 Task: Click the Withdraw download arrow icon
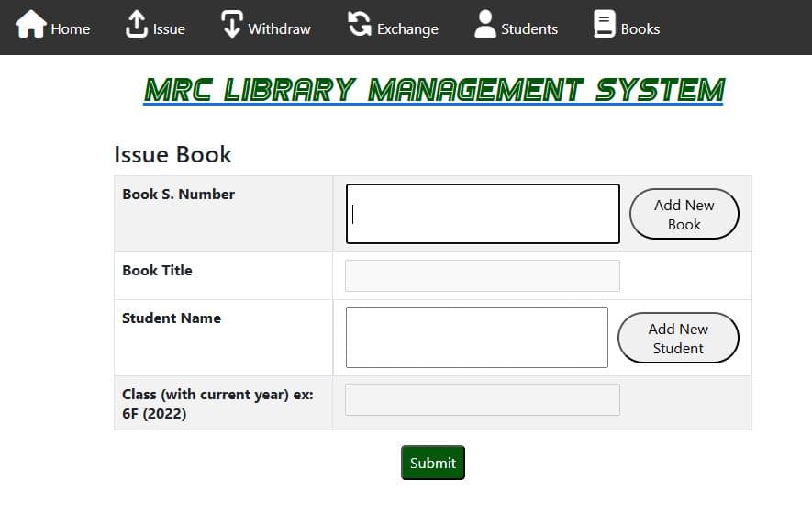pos(232,24)
